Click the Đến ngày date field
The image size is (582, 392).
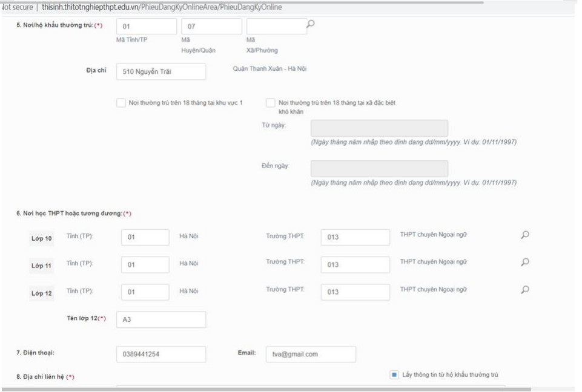tap(379, 169)
